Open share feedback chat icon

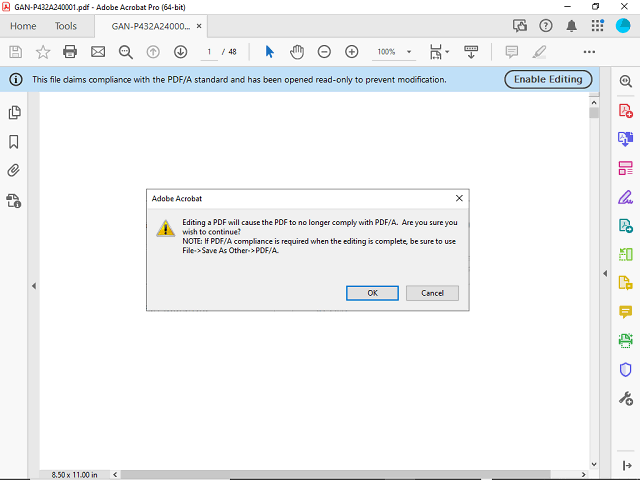point(520,26)
